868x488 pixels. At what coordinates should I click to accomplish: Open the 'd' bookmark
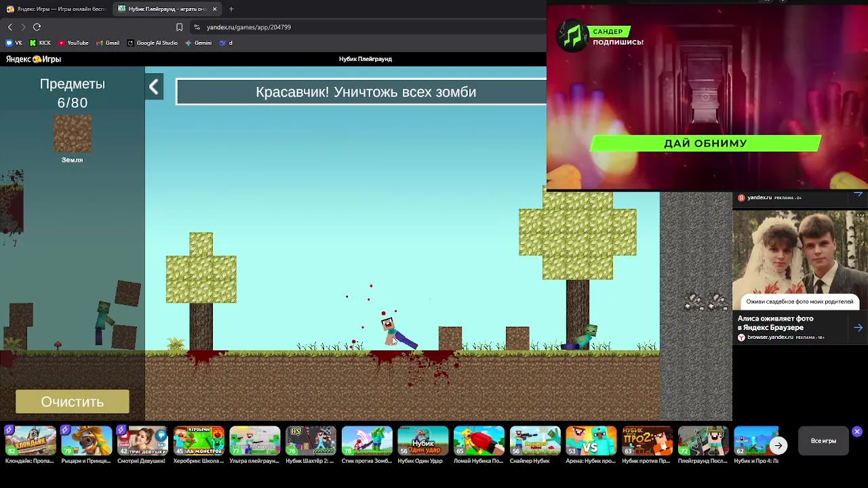click(x=226, y=43)
